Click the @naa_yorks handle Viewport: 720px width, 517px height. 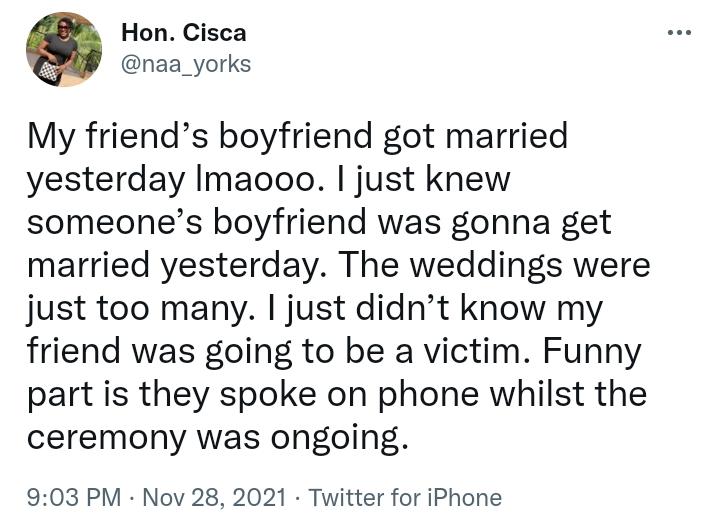pos(185,64)
